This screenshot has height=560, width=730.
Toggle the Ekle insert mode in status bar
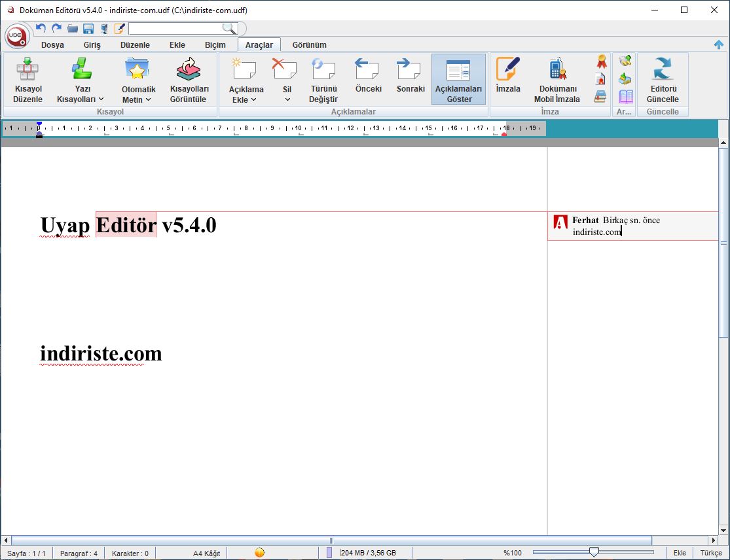click(x=679, y=553)
